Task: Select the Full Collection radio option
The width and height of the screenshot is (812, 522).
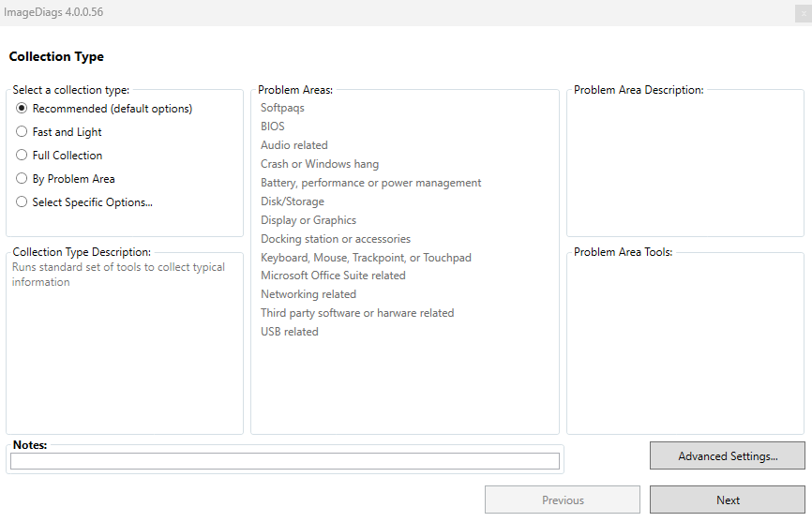Action: coord(22,156)
